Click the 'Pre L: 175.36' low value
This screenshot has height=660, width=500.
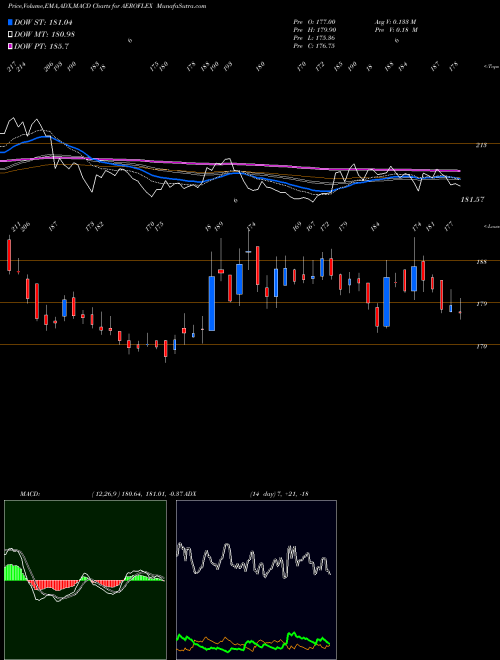click(314, 38)
